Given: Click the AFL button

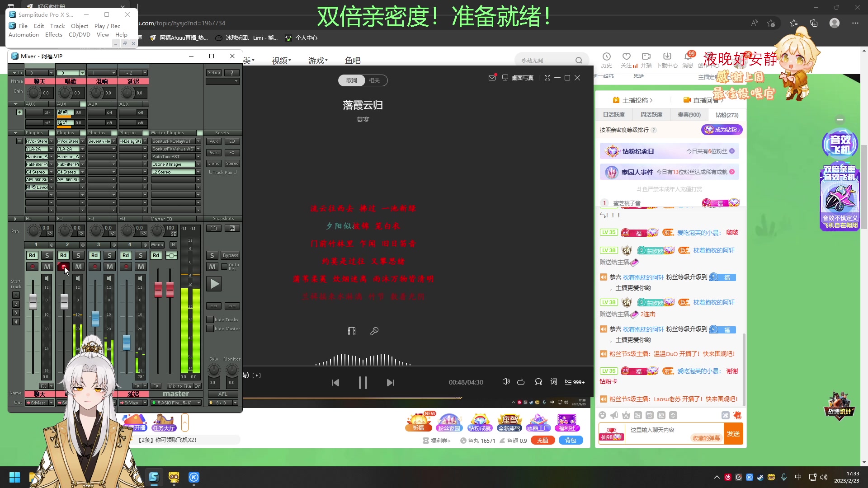Looking at the screenshot, I should 223,394.
